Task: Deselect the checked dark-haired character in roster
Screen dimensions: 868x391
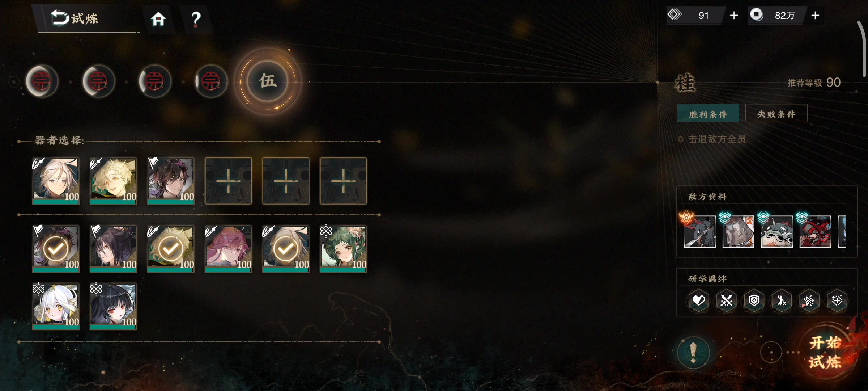Action: pyautogui.click(x=56, y=249)
